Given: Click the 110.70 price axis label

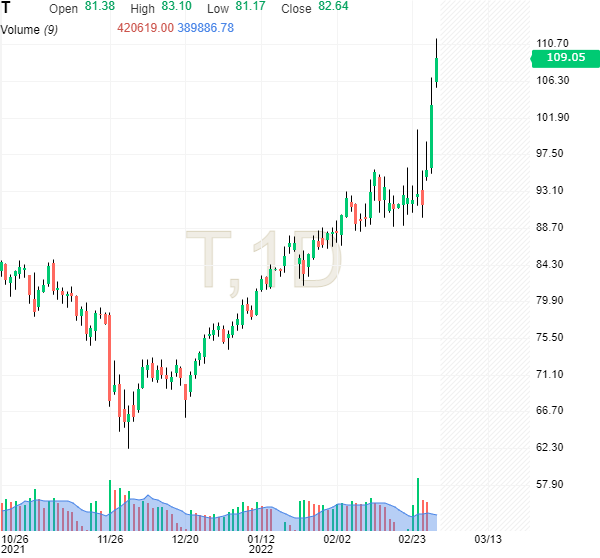Looking at the screenshot, I should click(x=553, y=43).
